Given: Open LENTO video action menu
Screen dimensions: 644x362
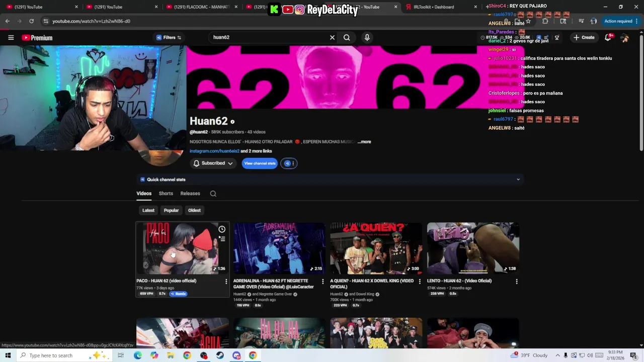Looking at the screenshot, I should coord(516,282).
